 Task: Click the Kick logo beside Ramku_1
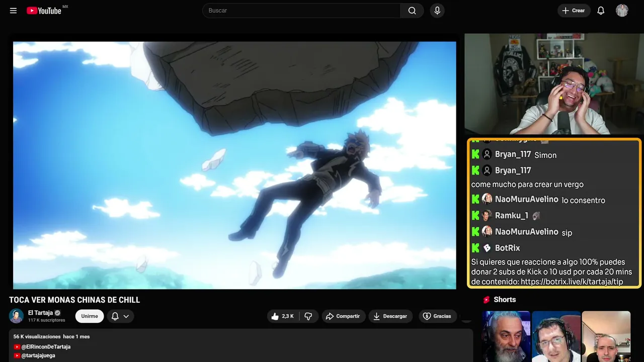475,216
